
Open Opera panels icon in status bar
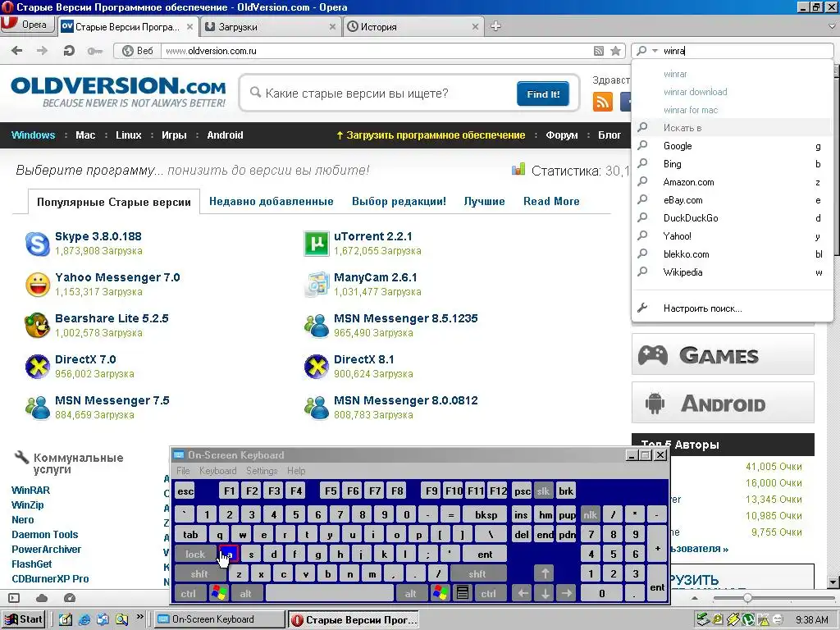click(x=14, y=598)
